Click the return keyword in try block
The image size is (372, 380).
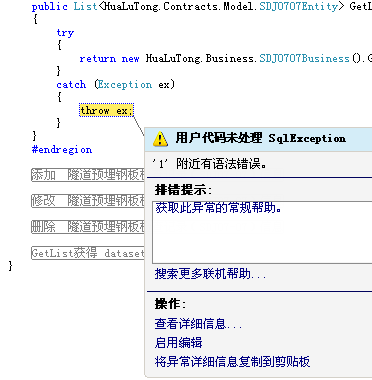click(x=98, y=59)
